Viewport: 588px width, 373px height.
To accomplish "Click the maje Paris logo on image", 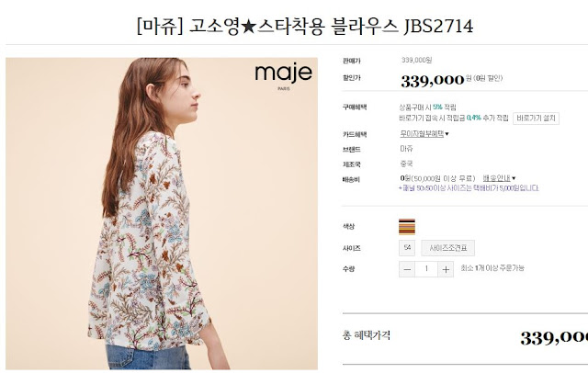I will (x=284, y=75).
